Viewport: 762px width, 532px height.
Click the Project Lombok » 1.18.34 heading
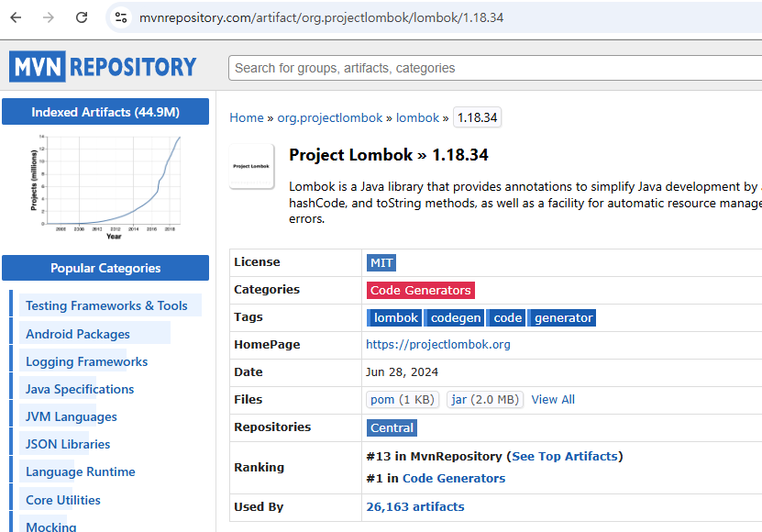(x=389, y=155)
